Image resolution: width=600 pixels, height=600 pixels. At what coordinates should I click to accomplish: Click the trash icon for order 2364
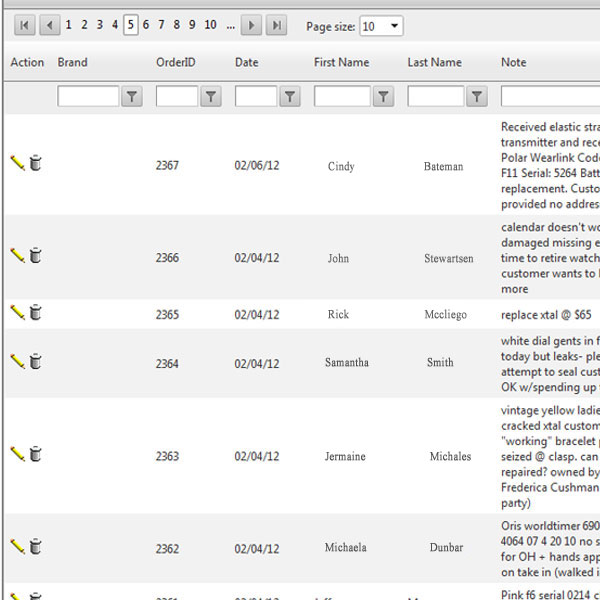pos(35,361)
